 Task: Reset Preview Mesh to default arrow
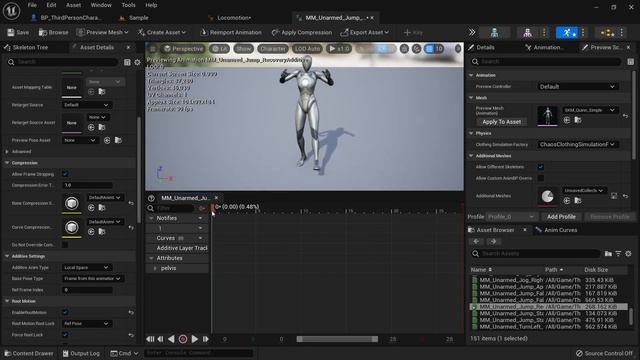(625, 116)
